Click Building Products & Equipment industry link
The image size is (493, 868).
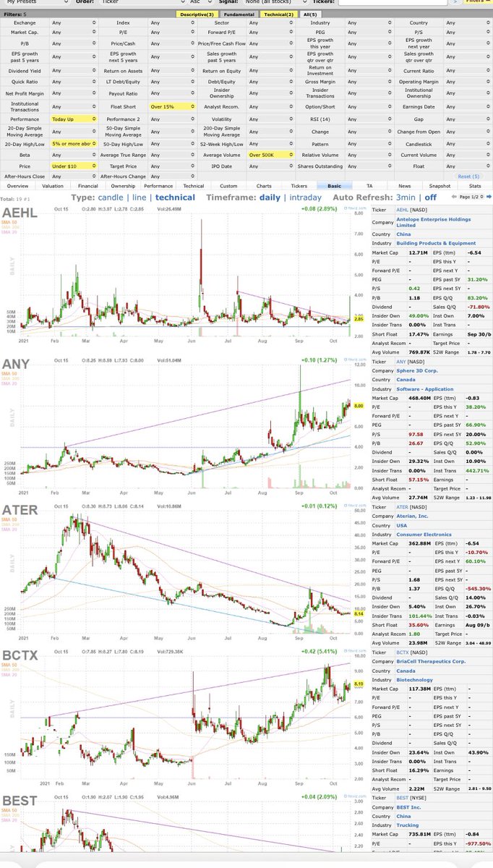436,243
